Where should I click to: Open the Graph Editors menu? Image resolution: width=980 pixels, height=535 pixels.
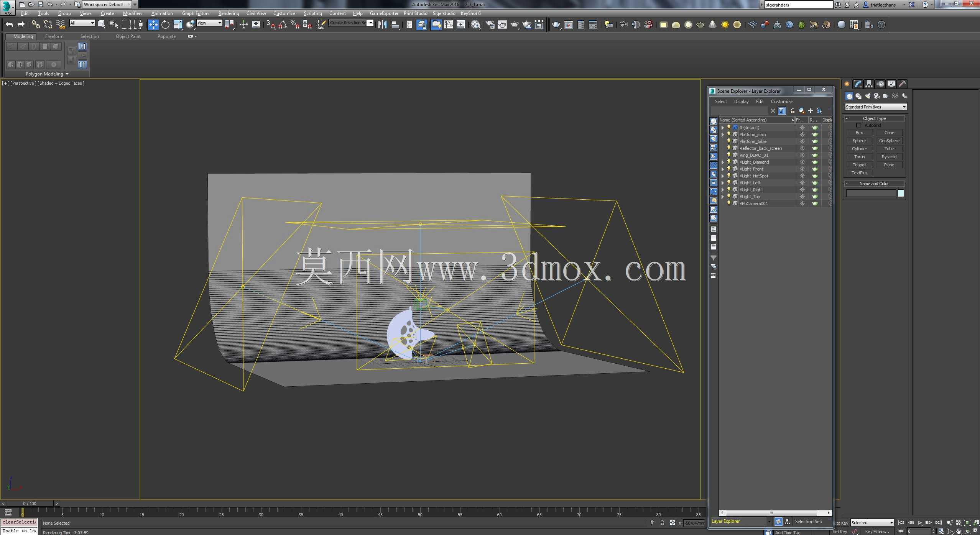196,13
